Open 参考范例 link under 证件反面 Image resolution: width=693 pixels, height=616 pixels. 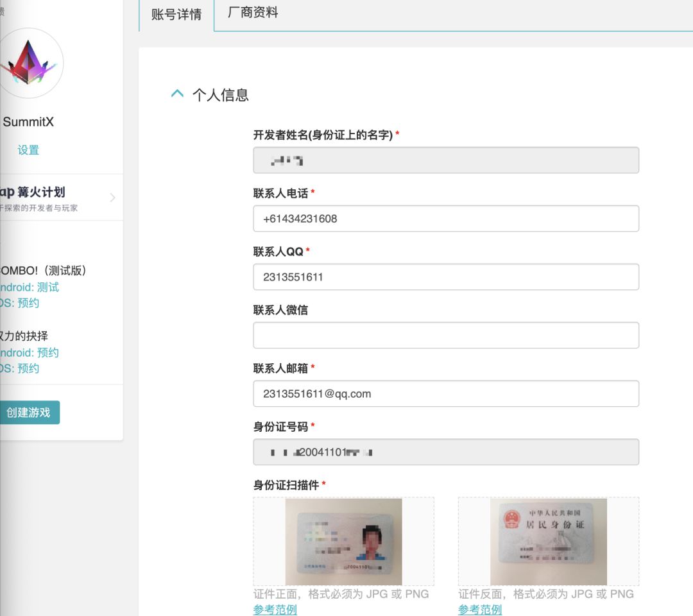pyautogui.click(x=480, y=610)
